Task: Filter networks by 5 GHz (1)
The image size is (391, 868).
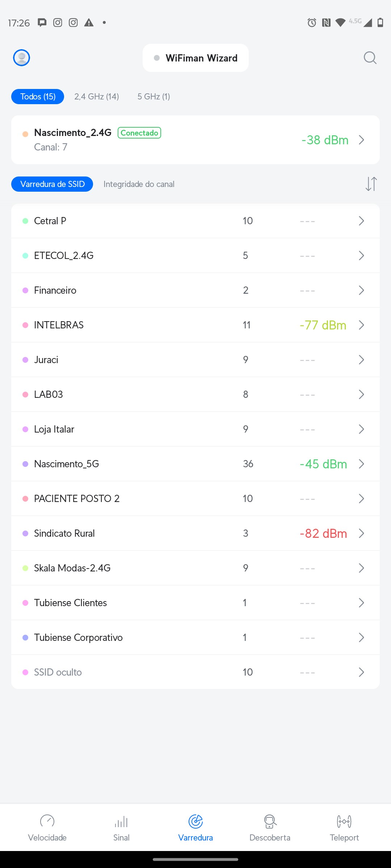Action: coord(154,97)
